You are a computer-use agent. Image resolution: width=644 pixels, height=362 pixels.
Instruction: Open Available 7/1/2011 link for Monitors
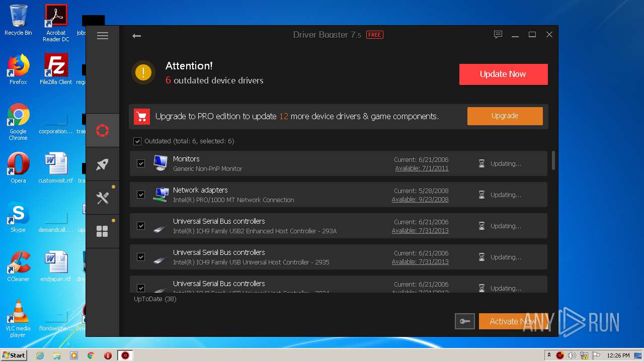point(422,168)
